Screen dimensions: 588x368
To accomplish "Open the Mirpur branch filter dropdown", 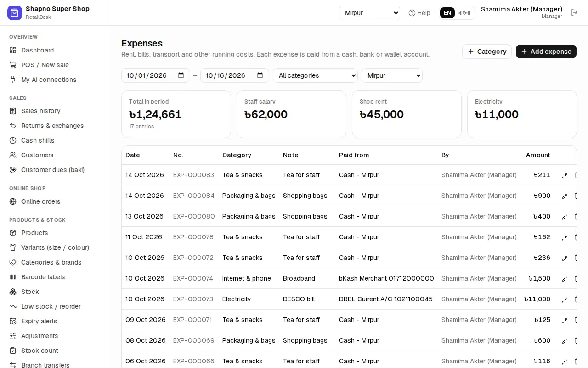I will (392, 75).
